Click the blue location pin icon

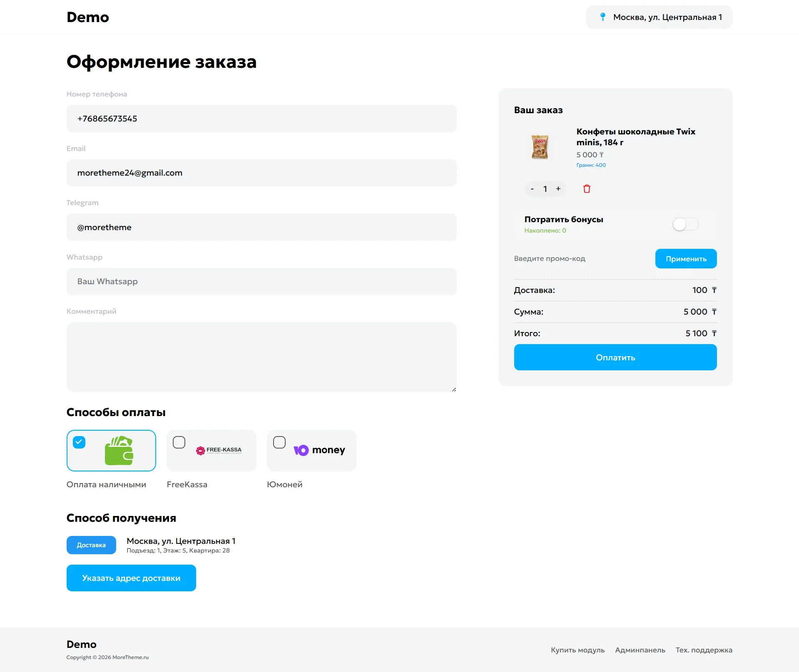coord(602,17)
